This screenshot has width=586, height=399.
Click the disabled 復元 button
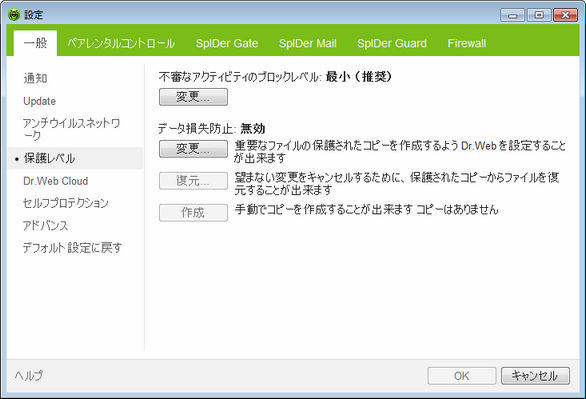tap(193, 181)
